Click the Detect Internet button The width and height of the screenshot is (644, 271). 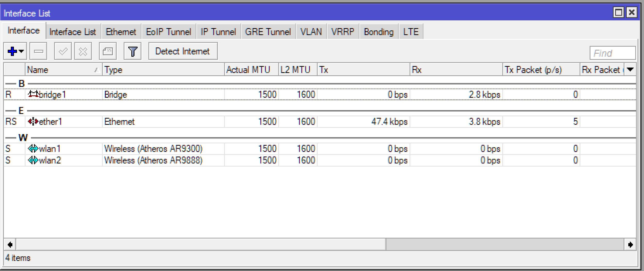pos(183,51)
